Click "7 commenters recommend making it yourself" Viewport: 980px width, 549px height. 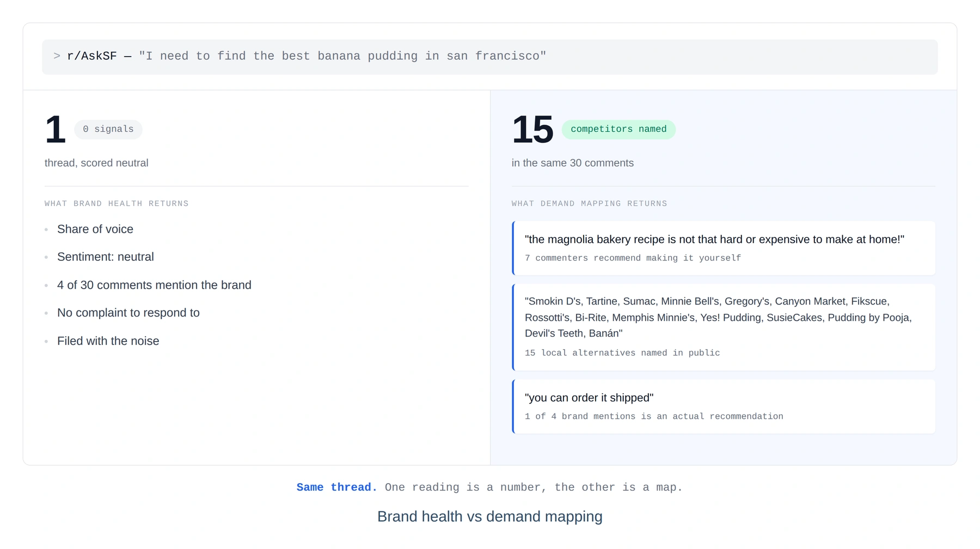[633, 258]
